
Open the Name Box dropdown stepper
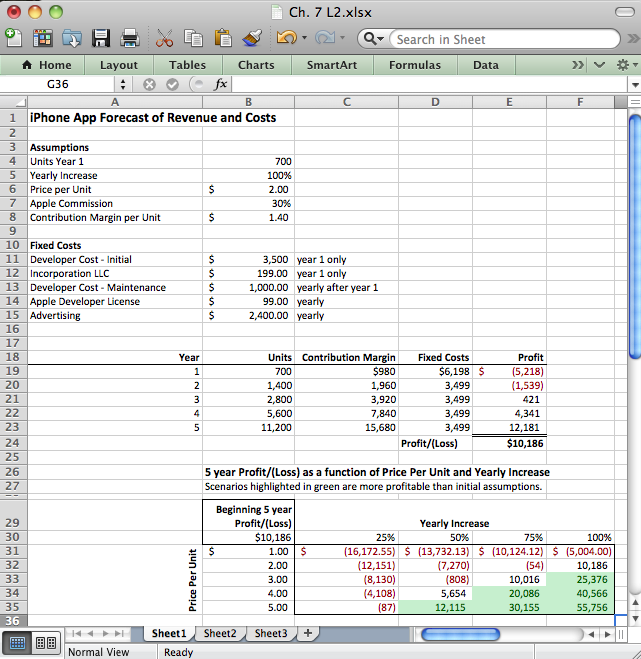tap(124, 85)
